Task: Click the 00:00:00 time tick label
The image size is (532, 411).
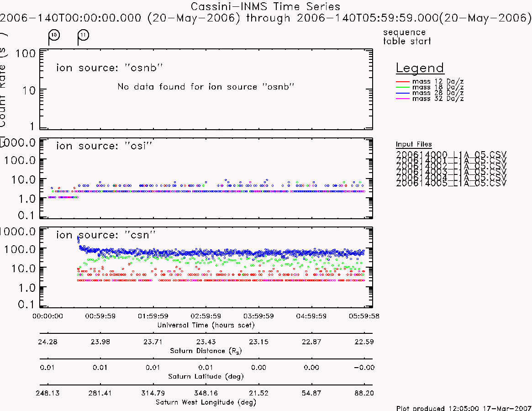Action: pyautogui.click(x=47, y=316)
